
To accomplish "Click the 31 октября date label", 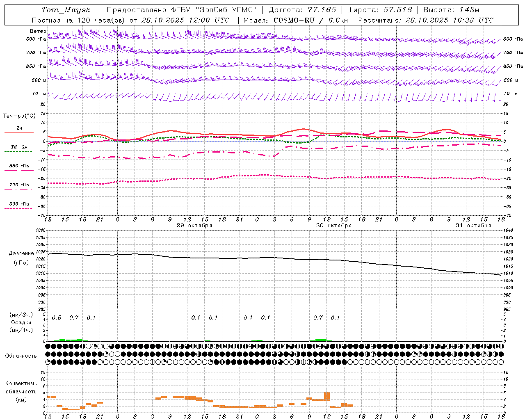I will [473, 226].
